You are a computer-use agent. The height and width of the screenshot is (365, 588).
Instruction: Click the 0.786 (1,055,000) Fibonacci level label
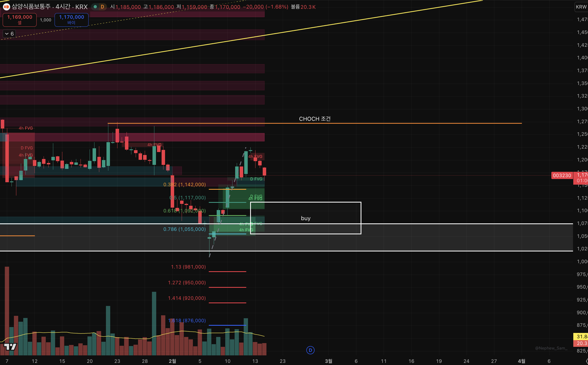[x=184, y=229]
